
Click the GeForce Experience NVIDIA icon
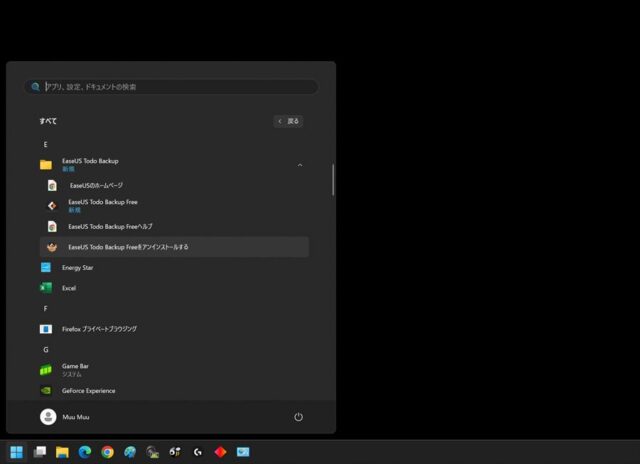click(46, 391)
